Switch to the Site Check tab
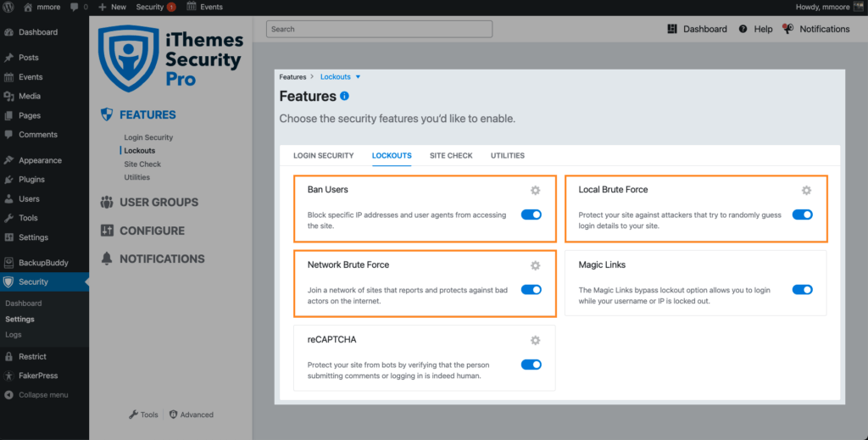This screenshot has width=868, height=440. coord(451,155)
